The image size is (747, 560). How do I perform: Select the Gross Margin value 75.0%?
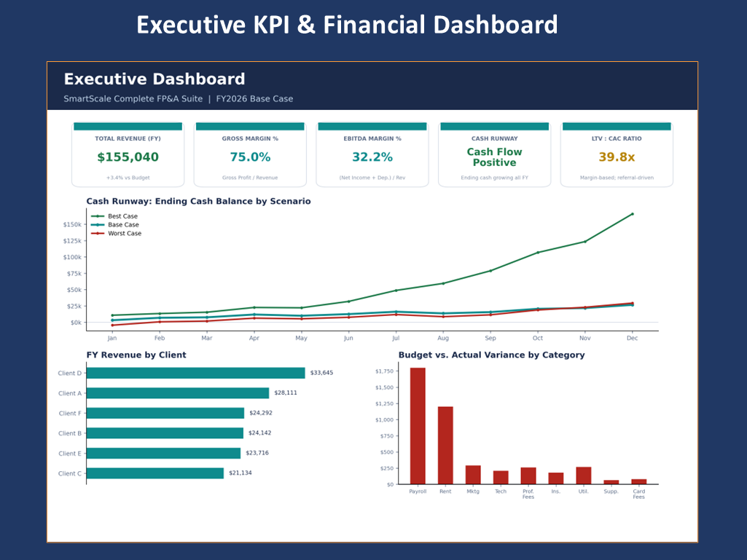250,157
